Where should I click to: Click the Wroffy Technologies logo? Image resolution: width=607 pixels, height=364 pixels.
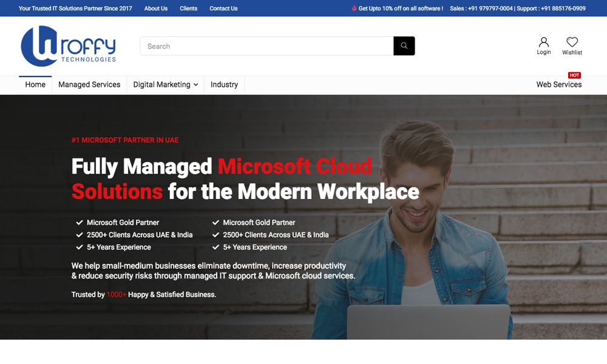pyautogui.click(x=68, y=46)
